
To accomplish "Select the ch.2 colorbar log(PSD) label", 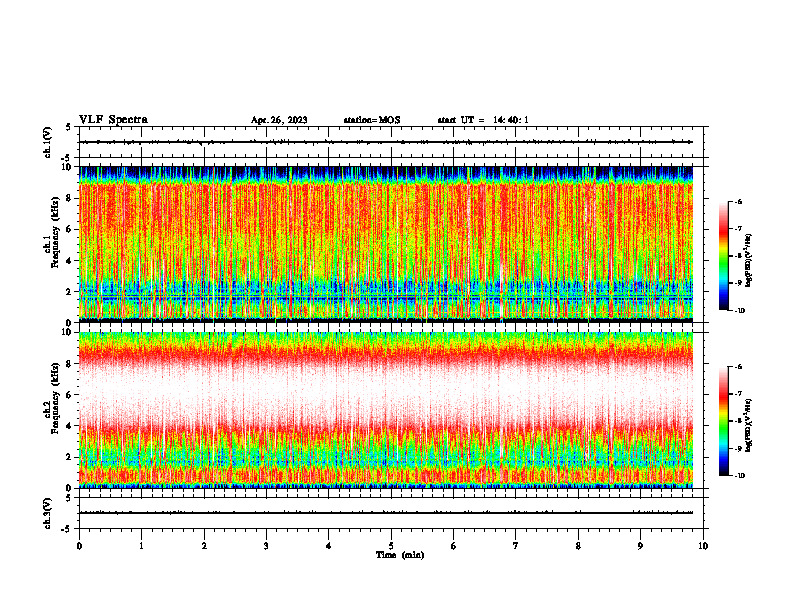I will click(x=749, y=425).
